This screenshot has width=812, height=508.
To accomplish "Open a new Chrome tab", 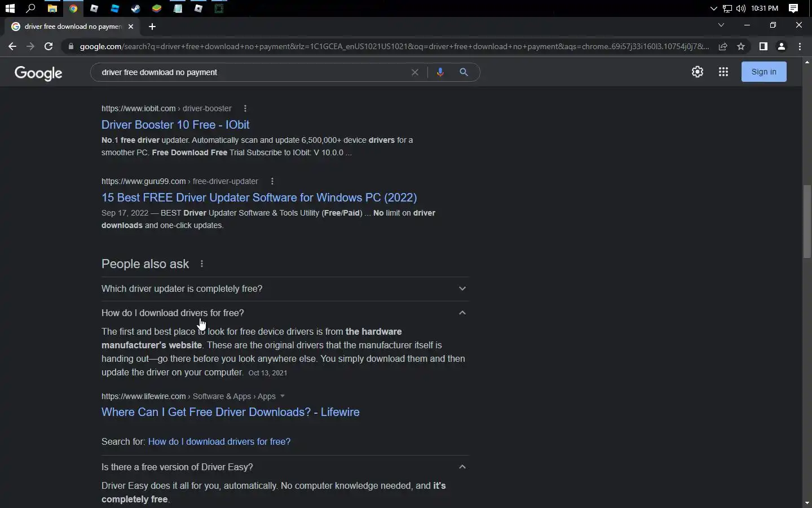I will coord(152,27).
